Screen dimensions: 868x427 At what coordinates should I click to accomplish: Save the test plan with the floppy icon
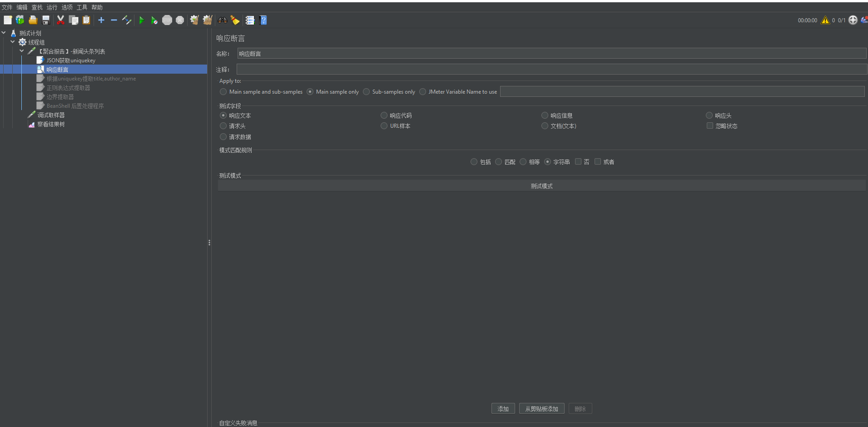tap(45, 20)
